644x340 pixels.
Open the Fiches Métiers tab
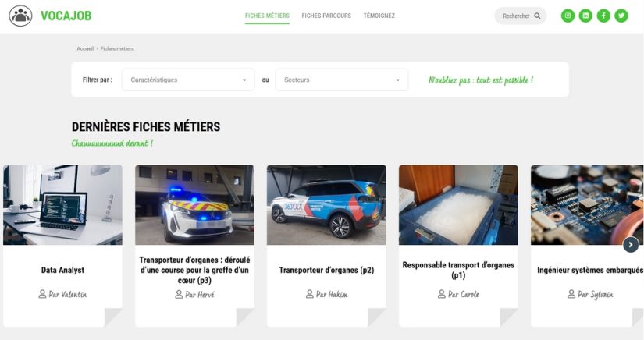pyautogui.click(x=267, y=16)
